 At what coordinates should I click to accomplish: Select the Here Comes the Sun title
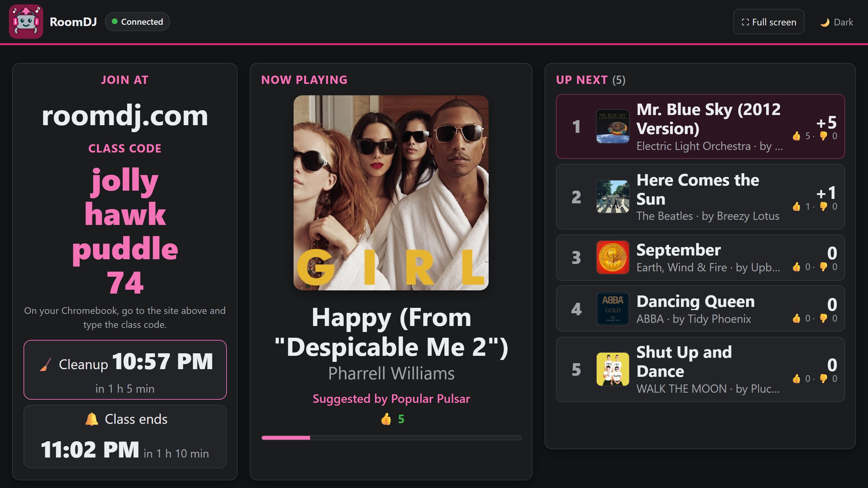(698, 189)
